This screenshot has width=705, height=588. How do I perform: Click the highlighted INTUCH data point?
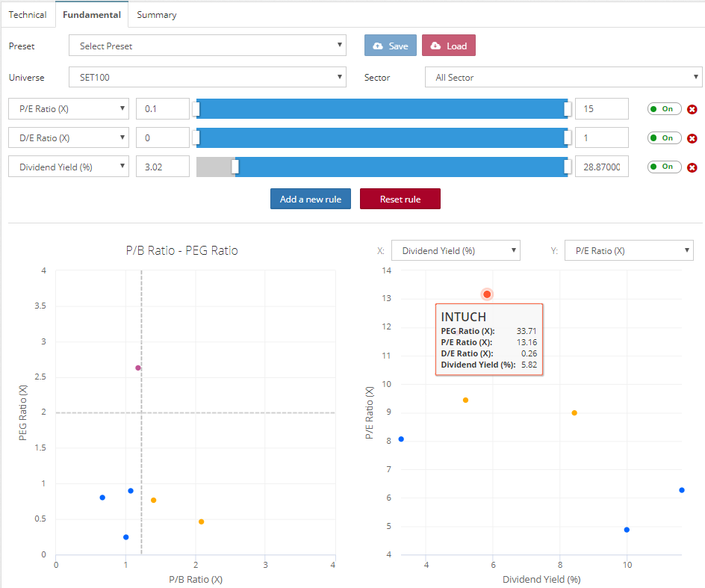487,294
